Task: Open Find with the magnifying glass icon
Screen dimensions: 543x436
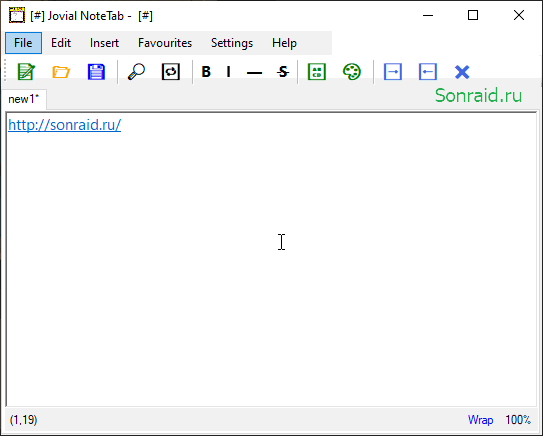Action: tap(136, 72)
